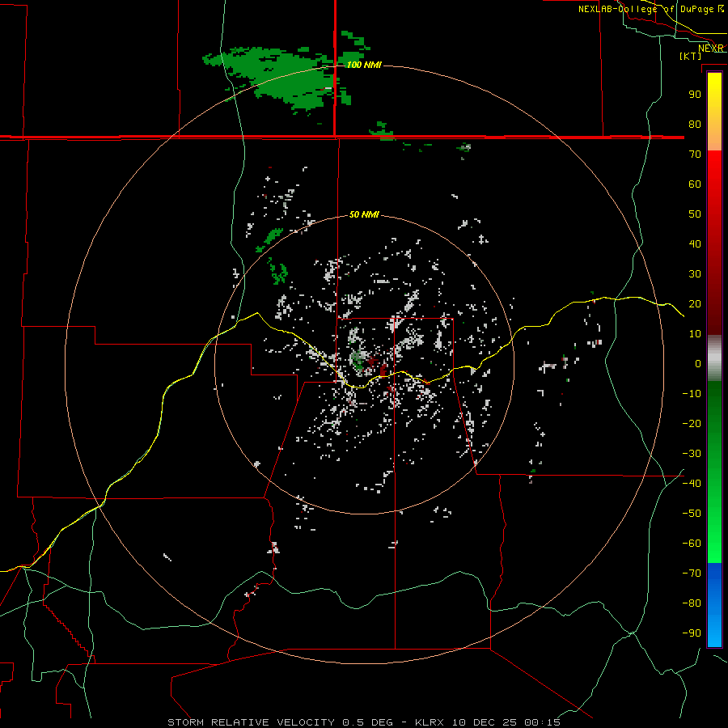Click the 40 label on velocity scale

[695, 244]
